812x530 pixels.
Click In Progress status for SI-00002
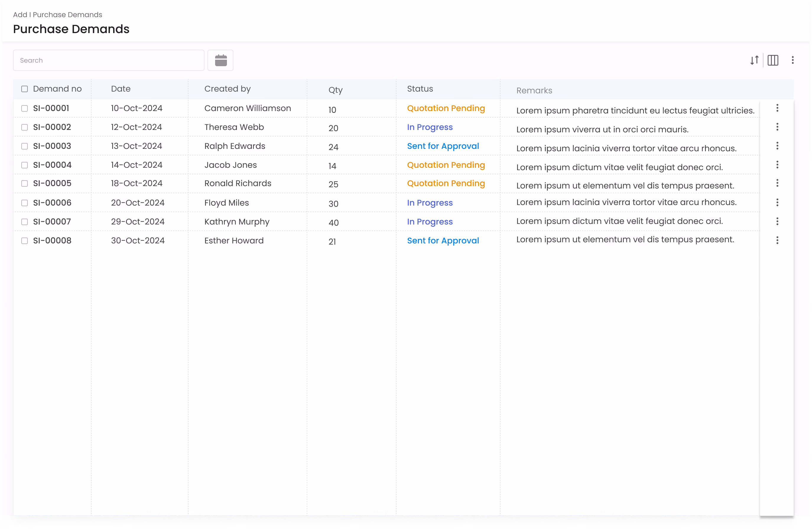click(x=430, y=127)
